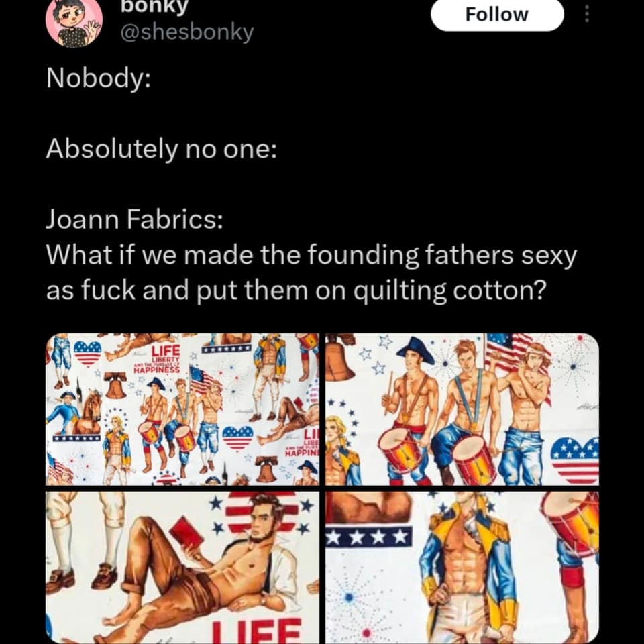Click the Follow button
Screen dimensions: 644x644
point(497,15)
